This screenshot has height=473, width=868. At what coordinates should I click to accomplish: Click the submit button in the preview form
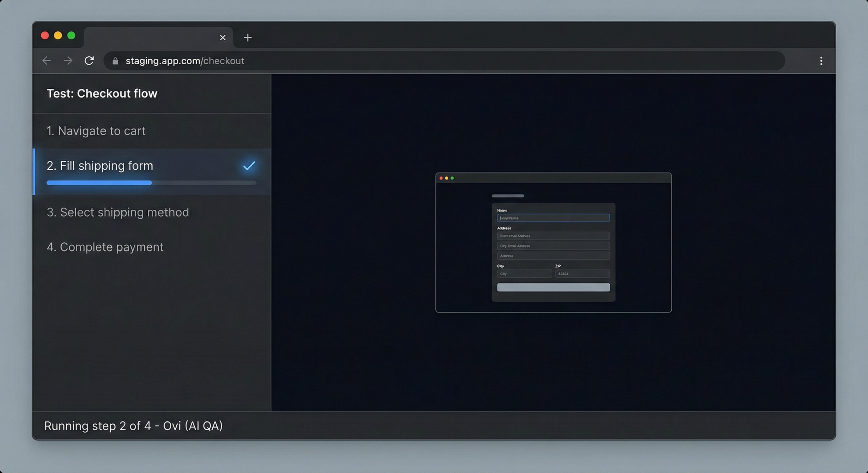click(x=553, y=287)
